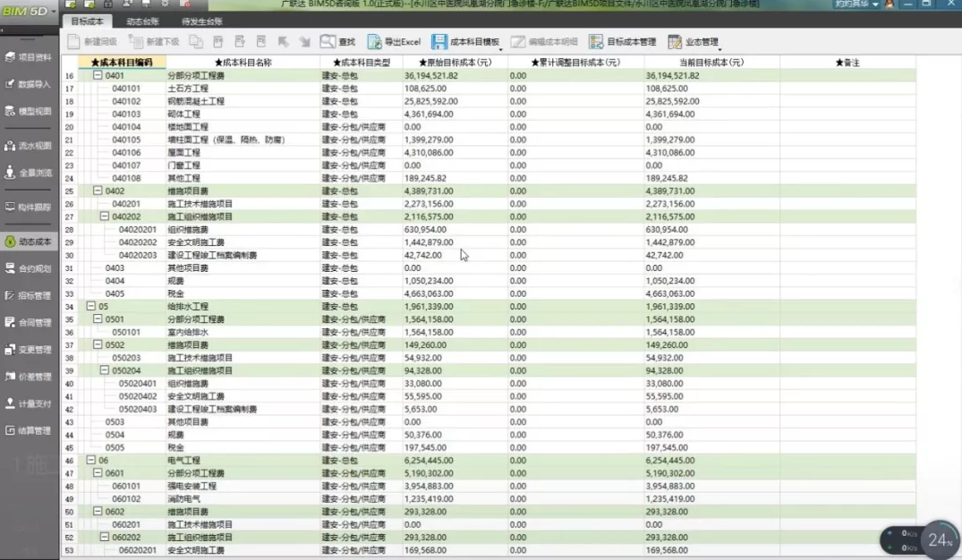Collapse tree node 0502

point(97,344)
